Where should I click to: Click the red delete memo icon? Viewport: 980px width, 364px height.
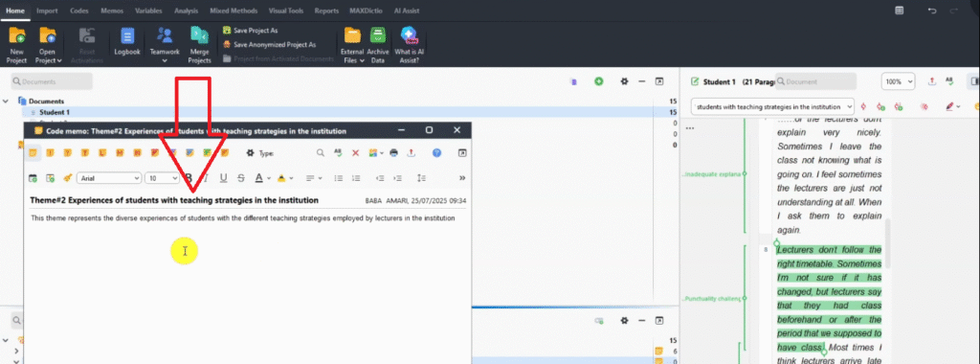click(356, 152)
